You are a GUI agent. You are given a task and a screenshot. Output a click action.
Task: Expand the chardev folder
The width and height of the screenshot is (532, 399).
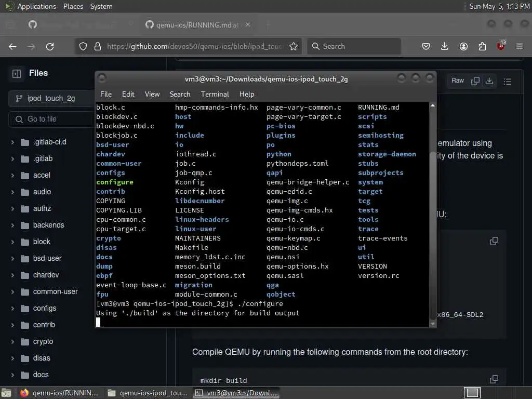[12, 275]
